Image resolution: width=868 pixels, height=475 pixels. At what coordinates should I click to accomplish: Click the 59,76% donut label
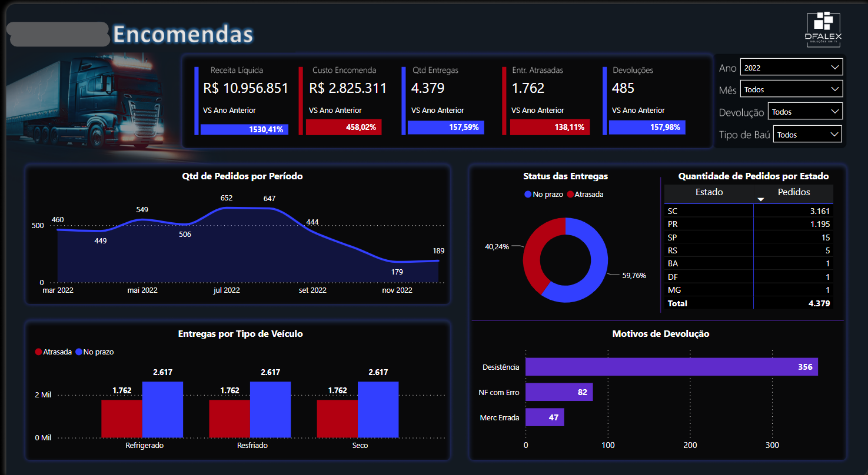[x=634, y=275]
